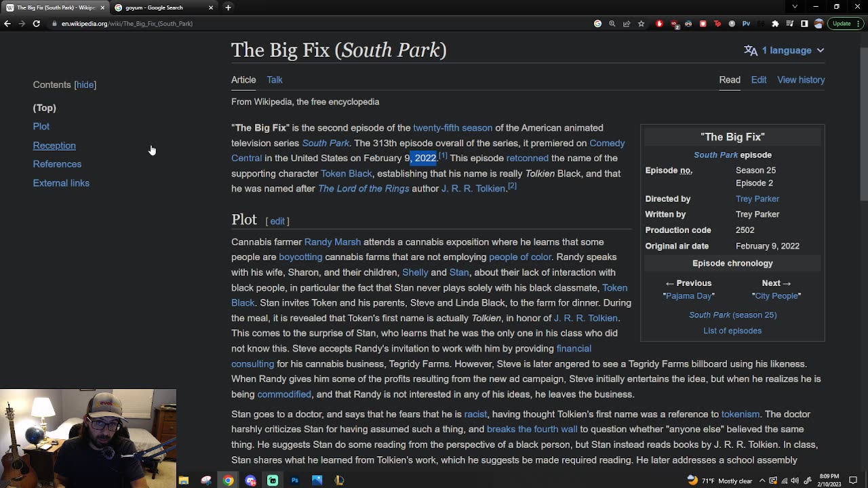Open the Shelly link

click(415, 272)
